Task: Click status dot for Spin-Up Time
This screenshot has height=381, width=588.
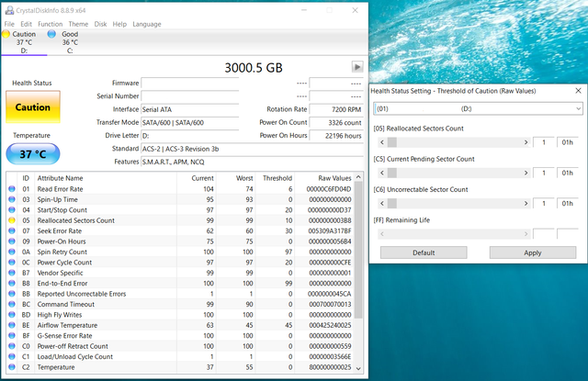Action: (12, 199)
